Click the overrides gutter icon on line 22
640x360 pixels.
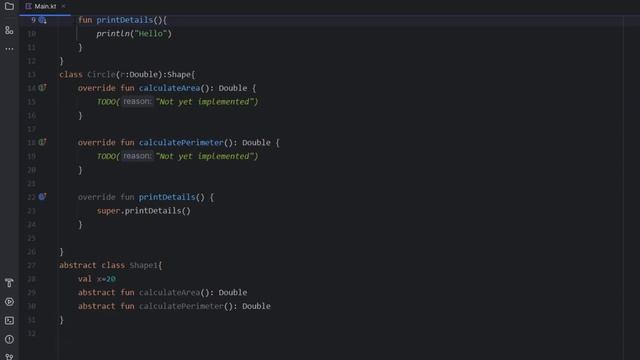tap(42, 197)
